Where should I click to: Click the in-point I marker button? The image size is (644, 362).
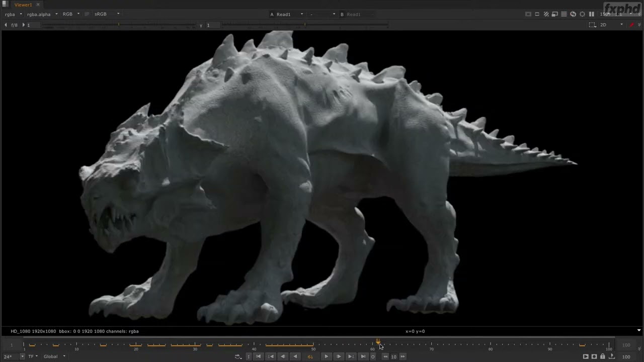(248, 356)
